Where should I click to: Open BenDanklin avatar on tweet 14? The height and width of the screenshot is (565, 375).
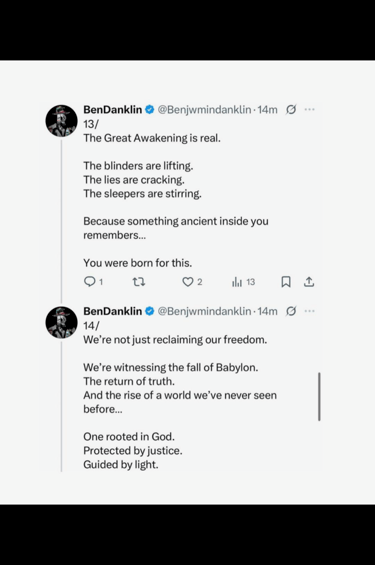(x=61, y=322)
